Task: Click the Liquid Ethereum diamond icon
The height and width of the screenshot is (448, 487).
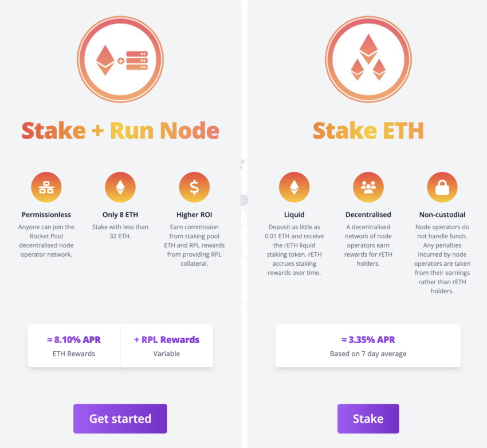Action: [294, 187]
